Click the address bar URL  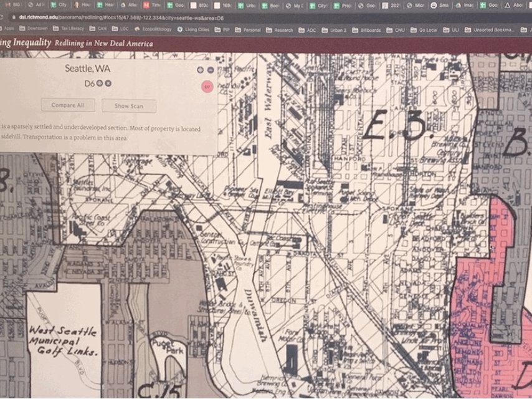click(121, 18)
